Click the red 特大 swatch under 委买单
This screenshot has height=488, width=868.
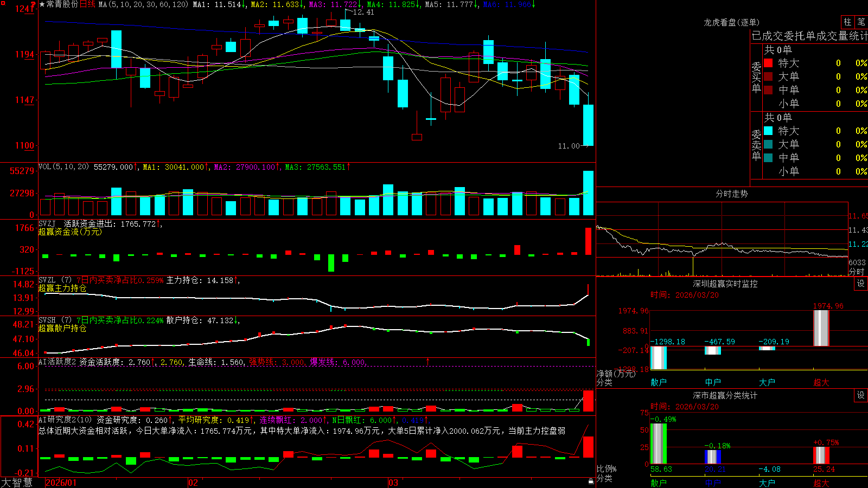pyautogui.click(x=768, y=63)
